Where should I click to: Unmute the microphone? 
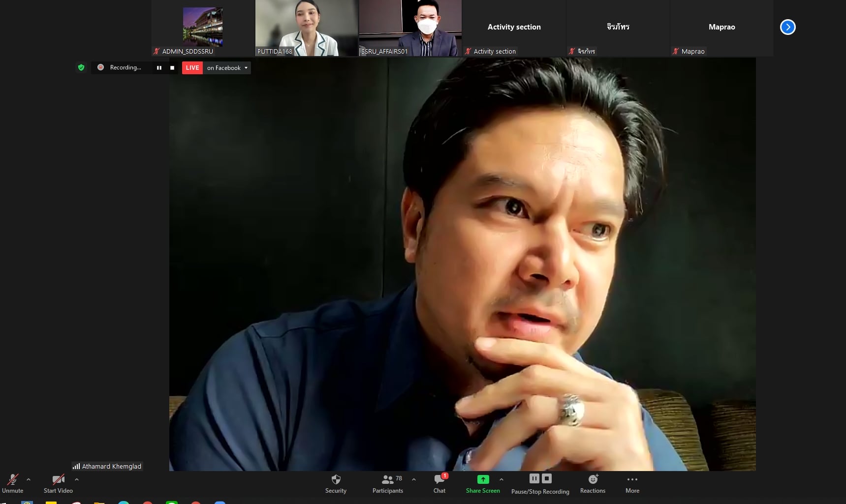[13, 483]
